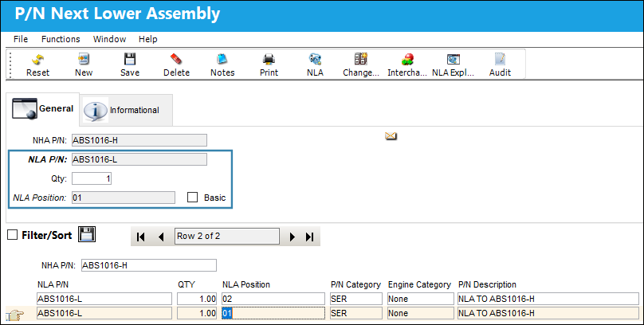
Task: Switch to the Informational tab
Action: click(x=126, y=110)
